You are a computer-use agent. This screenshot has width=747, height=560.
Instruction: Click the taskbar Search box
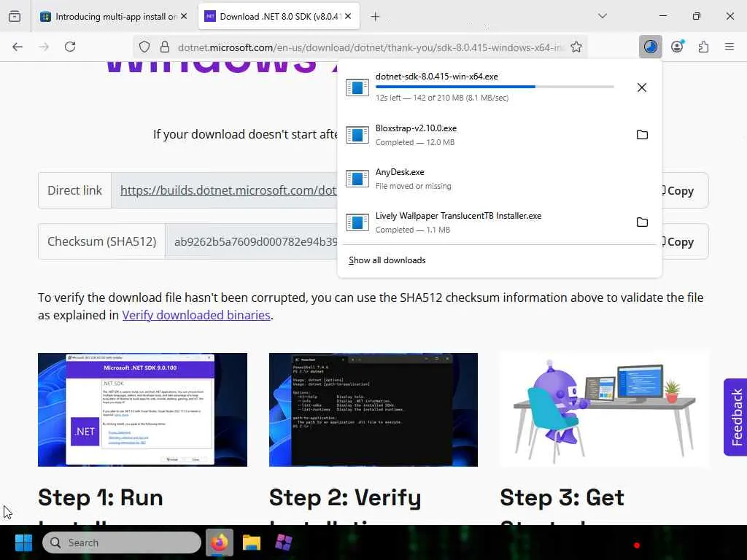122,542
